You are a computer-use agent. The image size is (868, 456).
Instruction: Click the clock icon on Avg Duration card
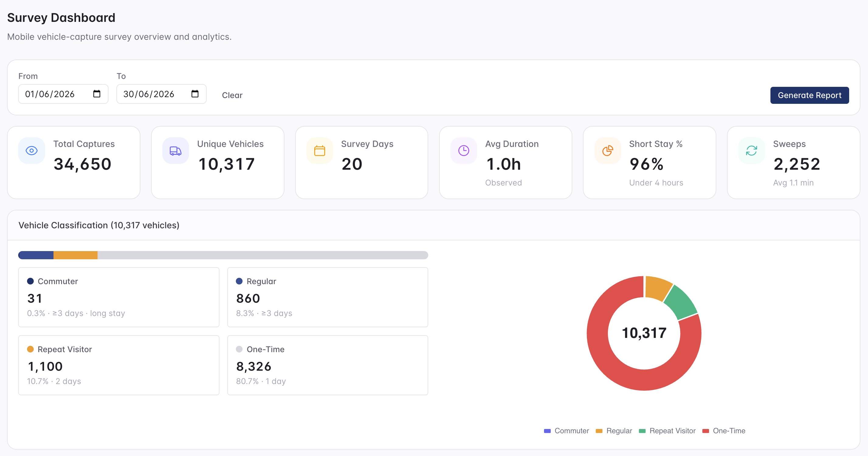coord(464,150)
